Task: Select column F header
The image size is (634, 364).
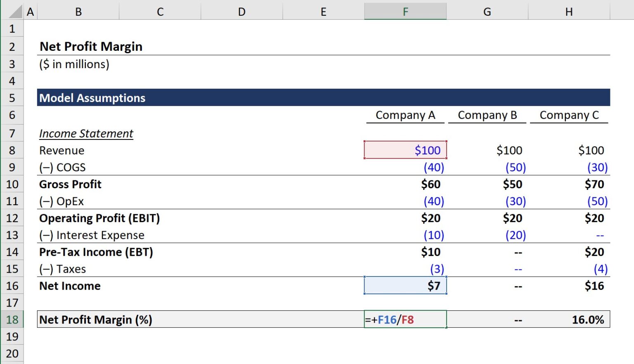Action: [405, 12]
